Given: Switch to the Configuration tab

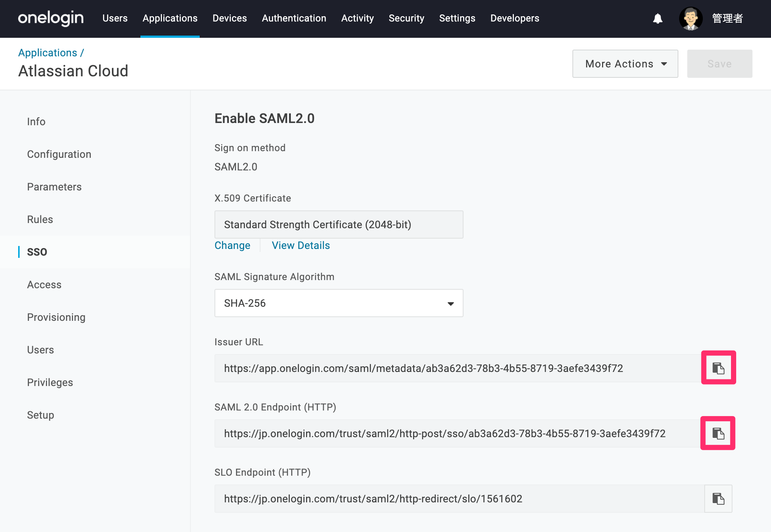Looking at the screenshot, I should click(59, 154).
